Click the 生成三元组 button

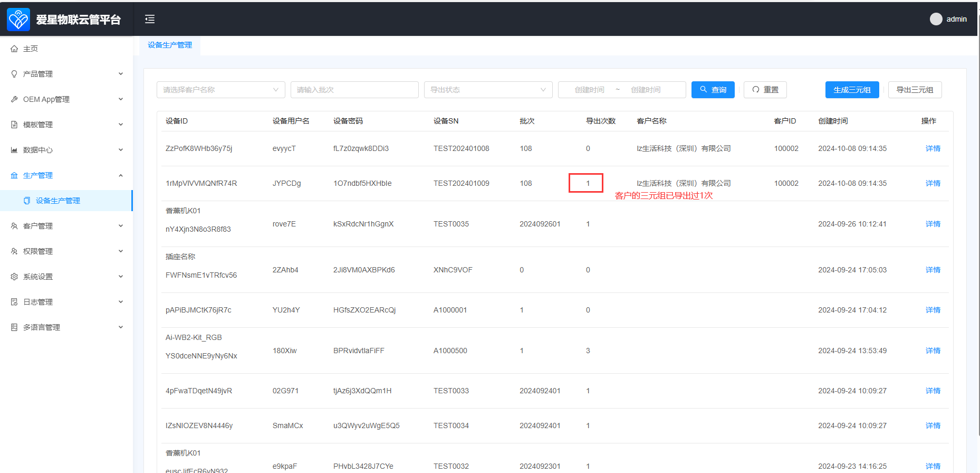click(852, 90)
